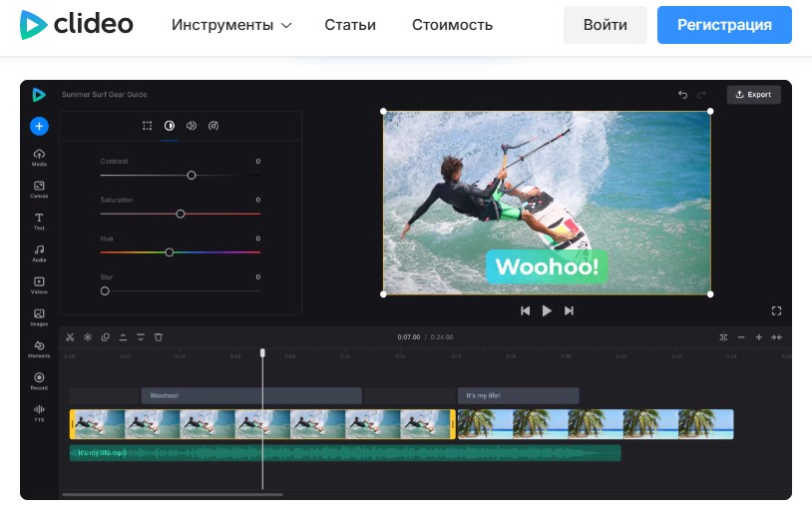Click the undo arrow icon
812x524 pixels.
pyautogui.click(x=683, y=95)
